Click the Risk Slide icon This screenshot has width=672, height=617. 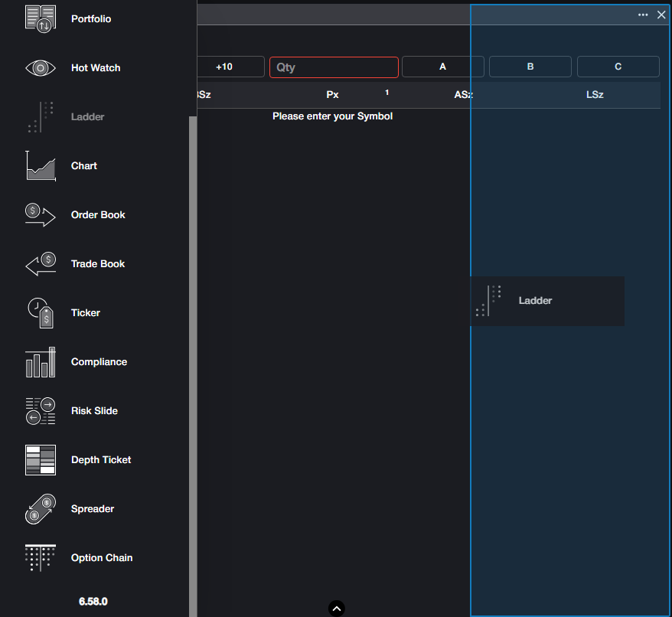(x=41, y=411)
